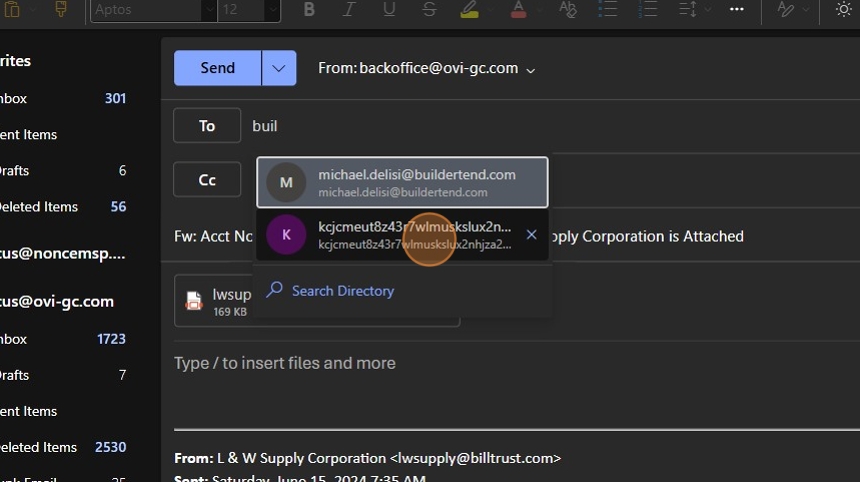Apply Strikethrough formatting
The image size is (860, 482).
coord(429,9)
